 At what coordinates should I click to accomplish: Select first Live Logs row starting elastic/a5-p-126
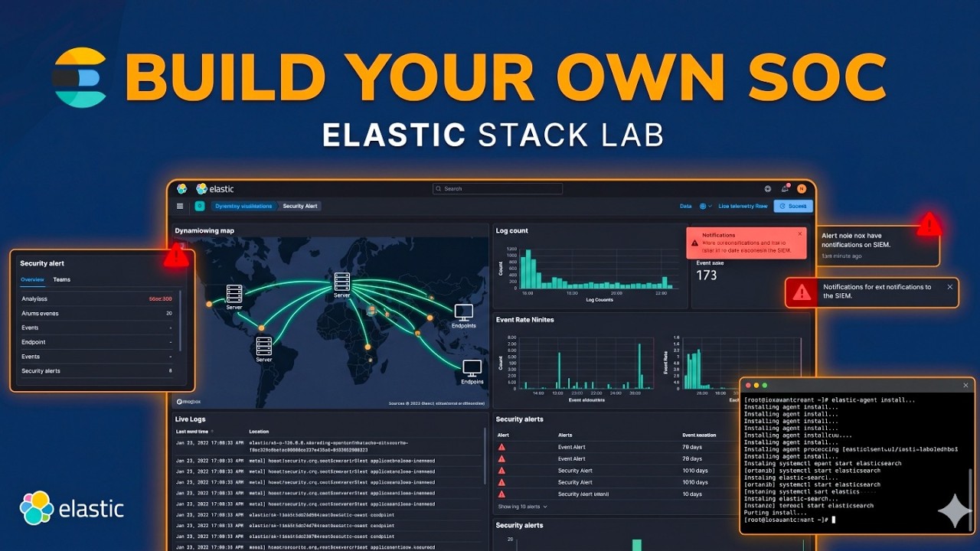point(329,446)
